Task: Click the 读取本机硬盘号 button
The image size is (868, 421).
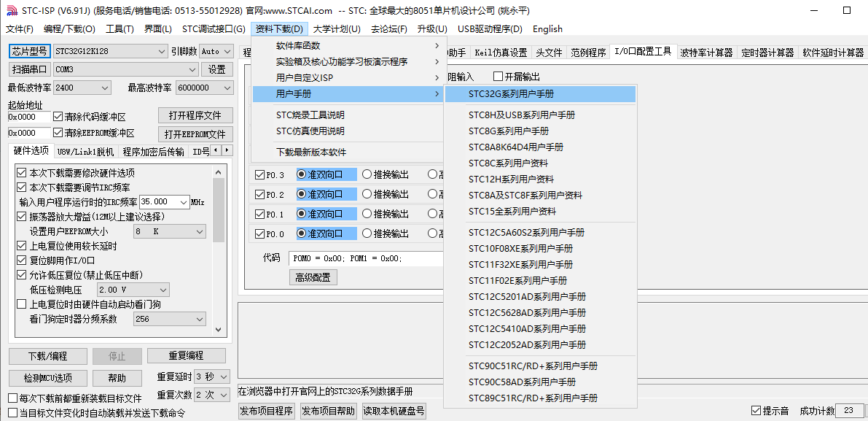Action: 394,411
